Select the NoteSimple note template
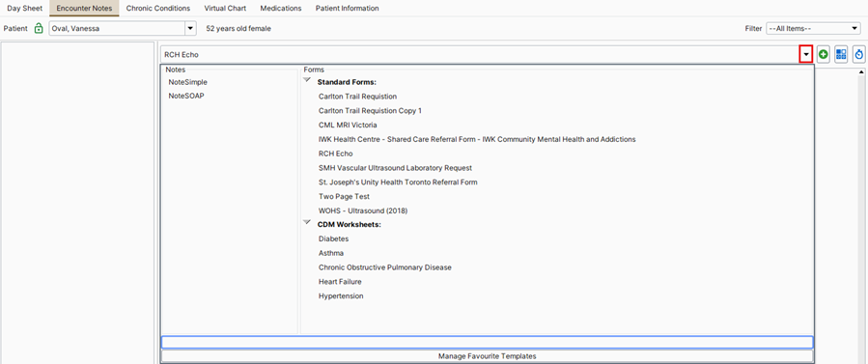Viewport: 868px width, 364px height. (187, 82)
